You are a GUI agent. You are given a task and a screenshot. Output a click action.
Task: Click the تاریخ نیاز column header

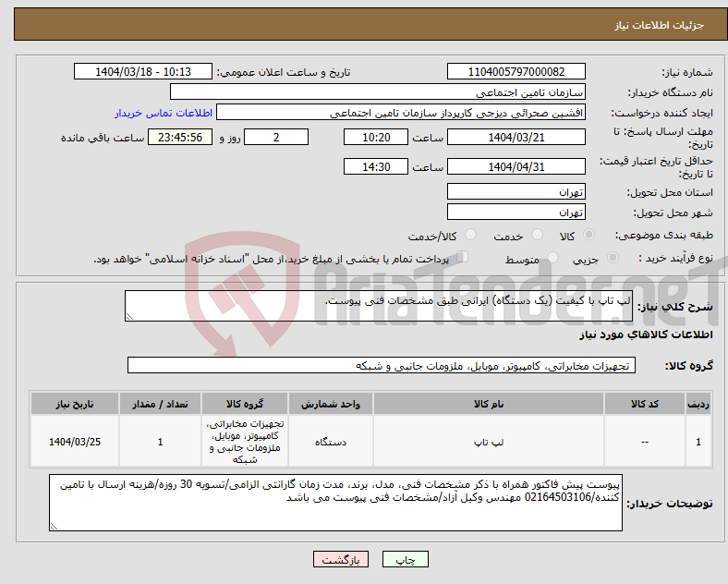75,404
